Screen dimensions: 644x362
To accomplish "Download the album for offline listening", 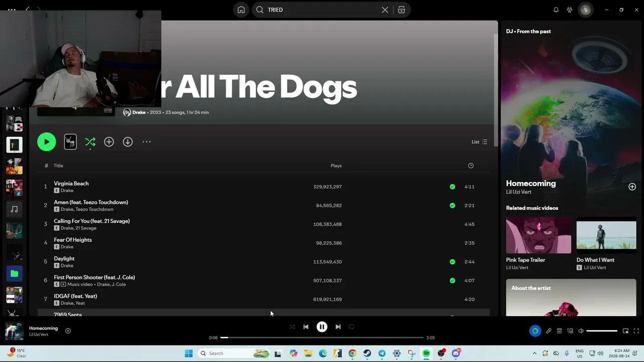I will click(x=128, y=142).
